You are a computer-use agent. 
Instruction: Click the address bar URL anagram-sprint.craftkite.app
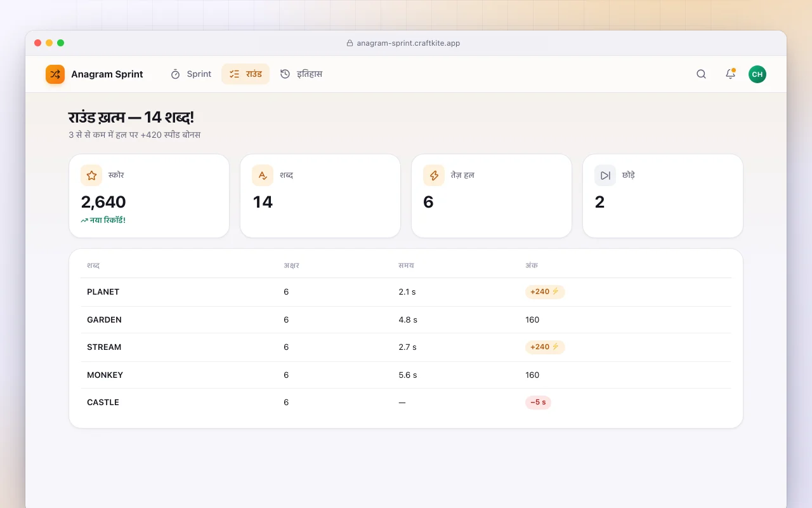coord(408,43)
